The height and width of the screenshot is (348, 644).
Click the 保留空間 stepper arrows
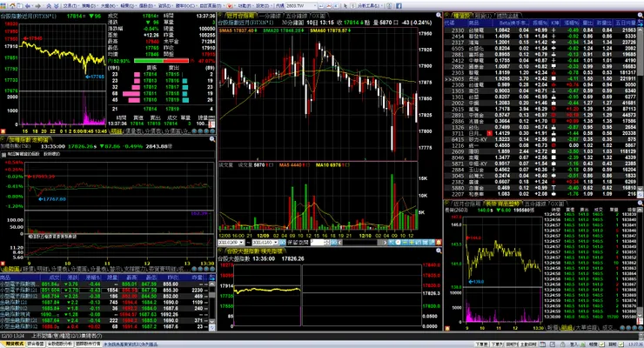point(327,243)
